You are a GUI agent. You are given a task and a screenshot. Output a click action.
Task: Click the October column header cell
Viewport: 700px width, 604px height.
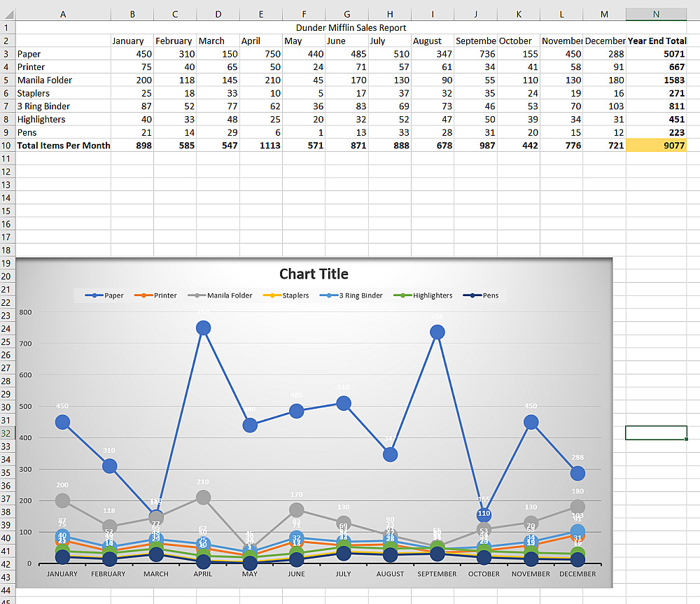519,41
